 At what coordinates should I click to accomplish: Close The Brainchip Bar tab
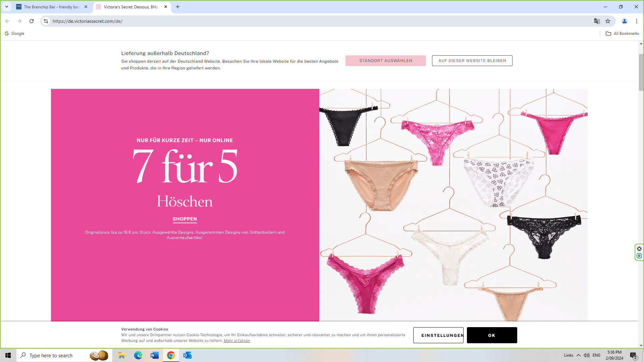(86, 7)
